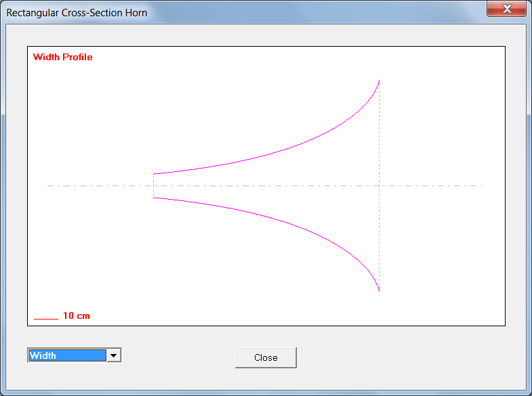Click the '10 cm' scale label

[77, 315]
